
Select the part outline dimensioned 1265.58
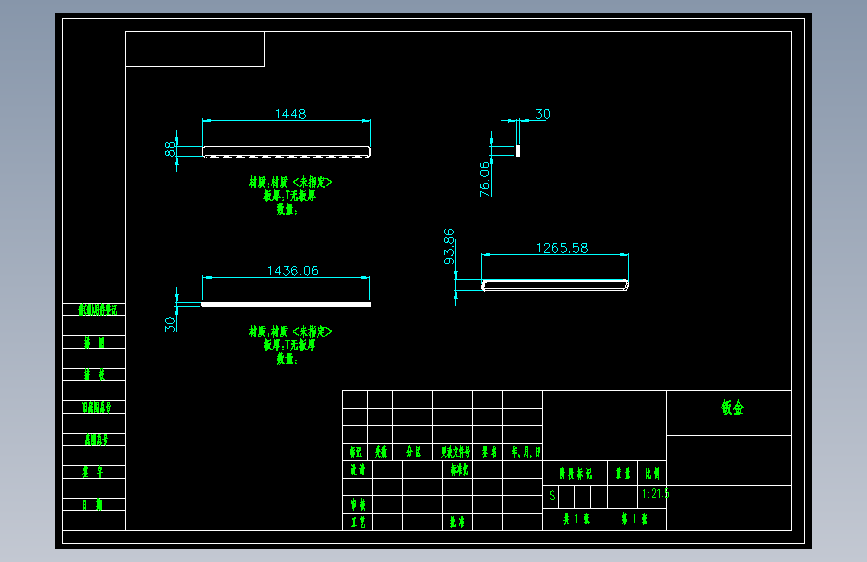[x=555, y=285]
